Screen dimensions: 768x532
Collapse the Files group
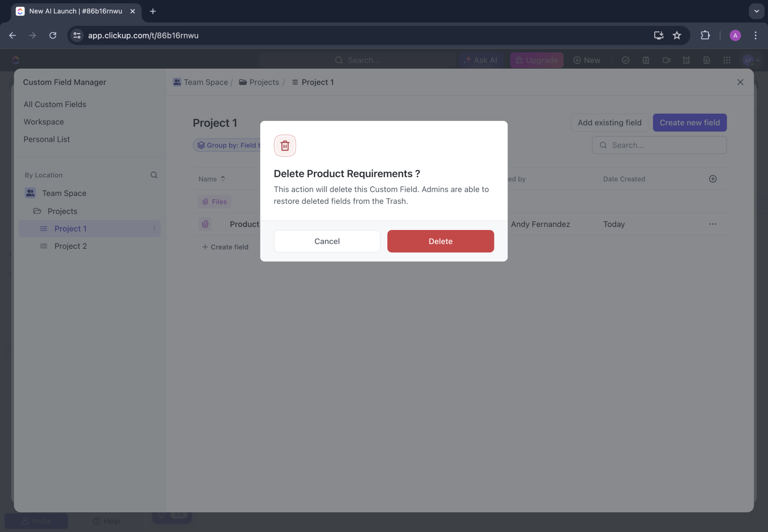[x=214, y=202]
